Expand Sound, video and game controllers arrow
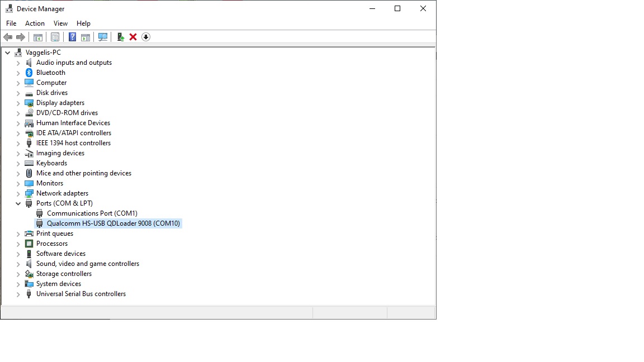Viewport: 644px width, 362px height. (18, 264)
